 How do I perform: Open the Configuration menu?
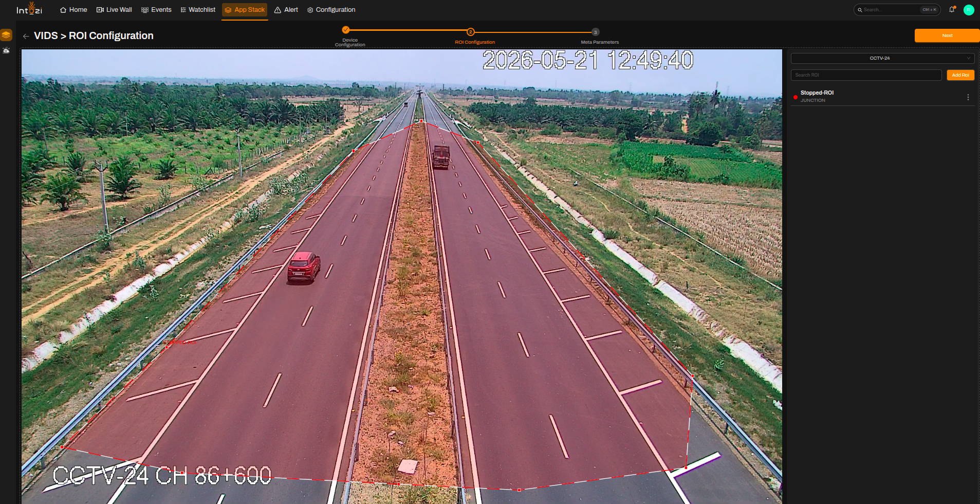[x=331, y=10]
